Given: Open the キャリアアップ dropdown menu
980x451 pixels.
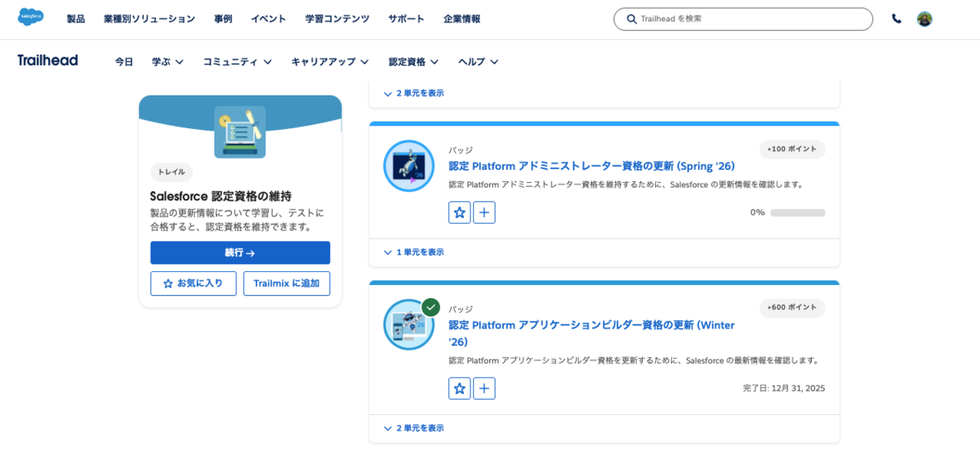Looking at the screenshot, I should coord(330,61).
